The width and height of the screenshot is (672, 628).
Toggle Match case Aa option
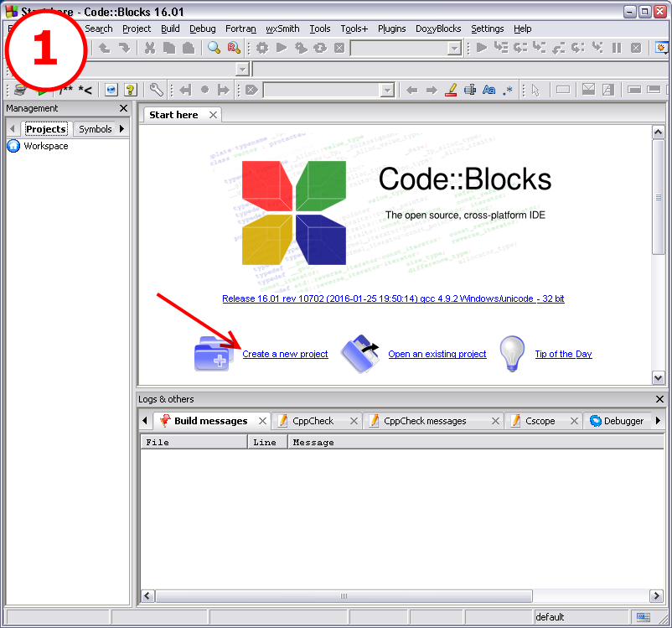point(489,90)
